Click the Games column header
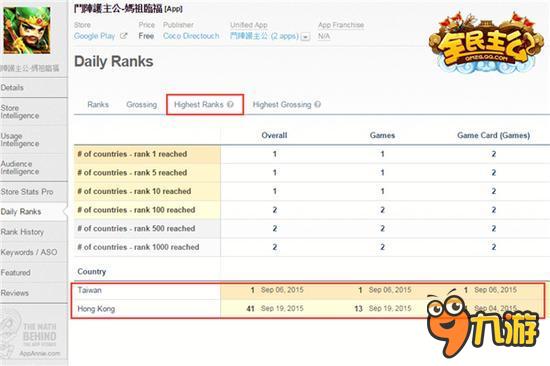The width and height of the screenshot is (550, 366). tap(382, 135)
